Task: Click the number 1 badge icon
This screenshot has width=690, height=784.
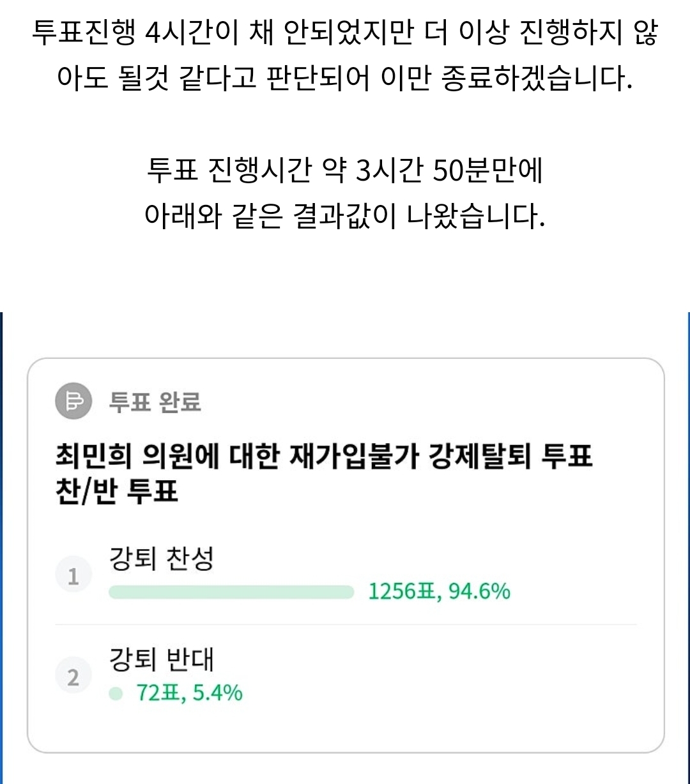Action: [73, 577]
